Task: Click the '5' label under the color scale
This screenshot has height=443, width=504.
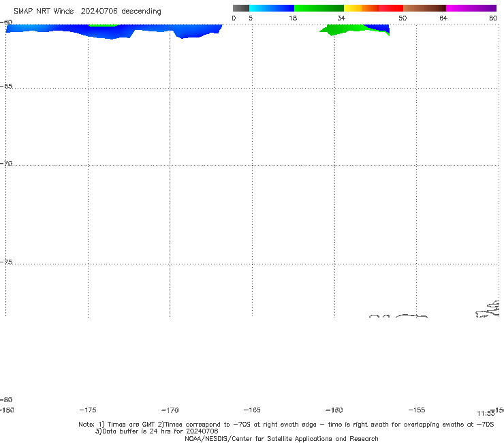Action: (x=251, y=18)
